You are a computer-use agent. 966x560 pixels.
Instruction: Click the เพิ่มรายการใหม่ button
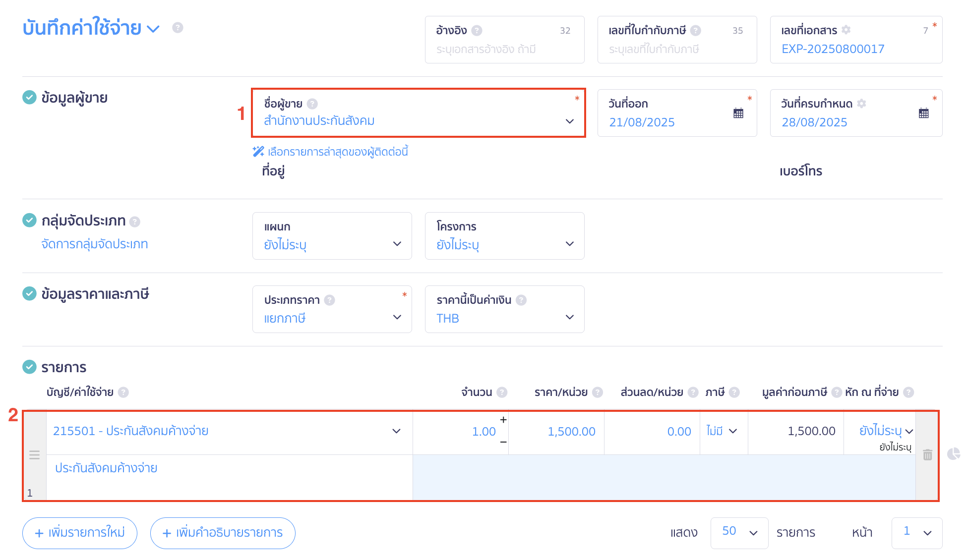(x=80, y=533)
